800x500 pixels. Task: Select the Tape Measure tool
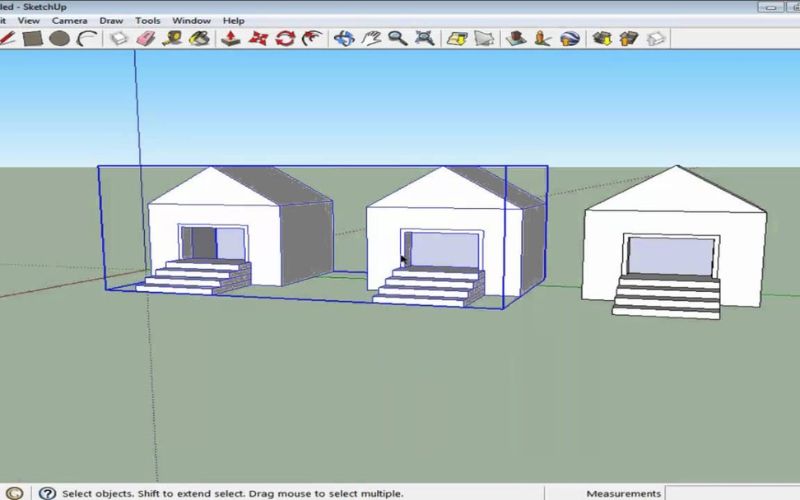point(172,38)
